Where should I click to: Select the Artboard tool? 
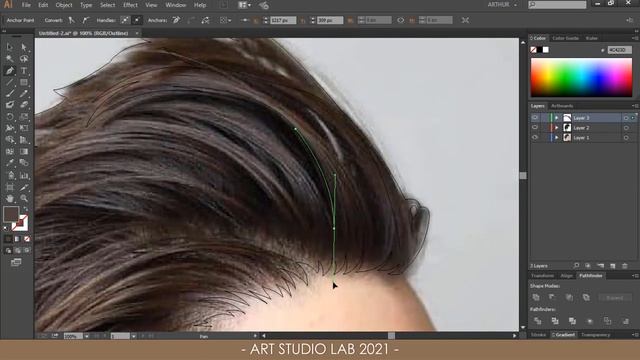pos(9,187)
